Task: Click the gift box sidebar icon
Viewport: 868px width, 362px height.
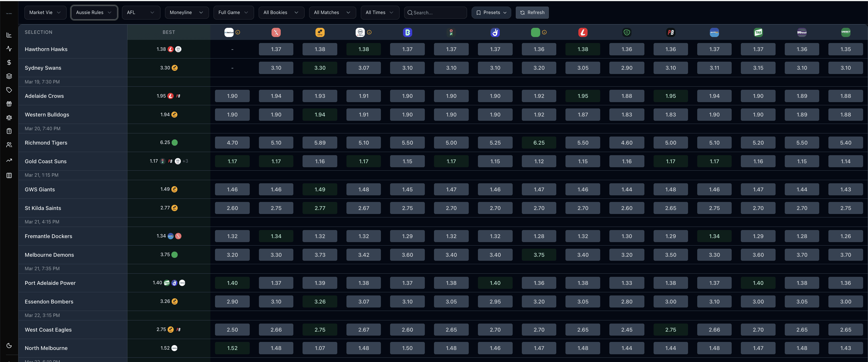Action: click(x=9, y=104)
